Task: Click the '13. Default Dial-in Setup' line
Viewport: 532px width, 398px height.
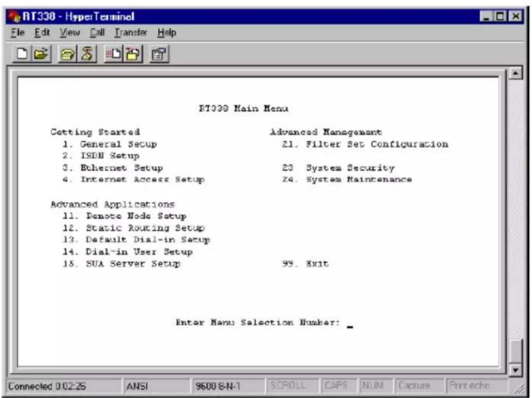Action: (x=136, y=240)
